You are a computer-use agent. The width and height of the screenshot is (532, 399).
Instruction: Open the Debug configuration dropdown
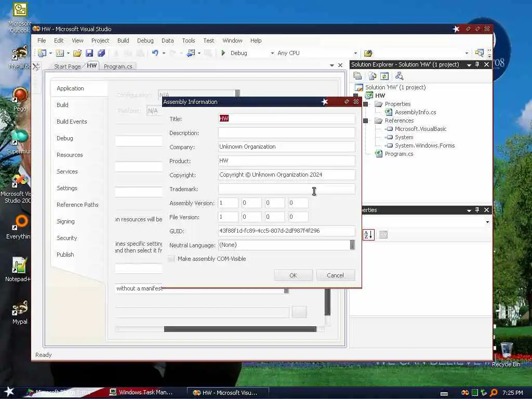[x=272, y=54]
